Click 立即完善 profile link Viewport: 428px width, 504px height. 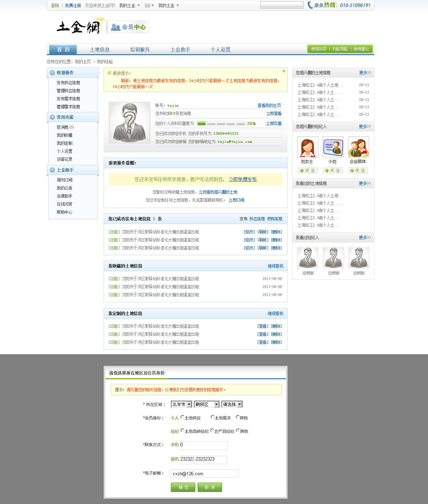[x=274, y=123]
